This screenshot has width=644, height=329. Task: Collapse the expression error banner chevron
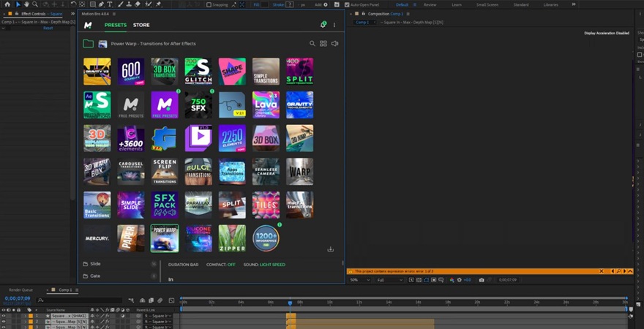(x=630, y=271)
